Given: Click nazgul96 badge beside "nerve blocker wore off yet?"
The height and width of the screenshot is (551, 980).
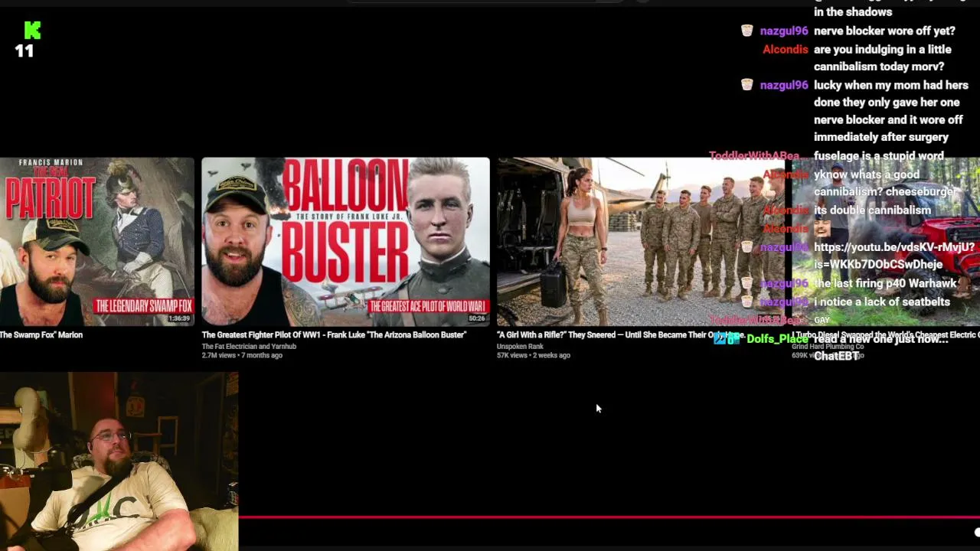Looking at the screenshot, I should (x=746, y=31).
